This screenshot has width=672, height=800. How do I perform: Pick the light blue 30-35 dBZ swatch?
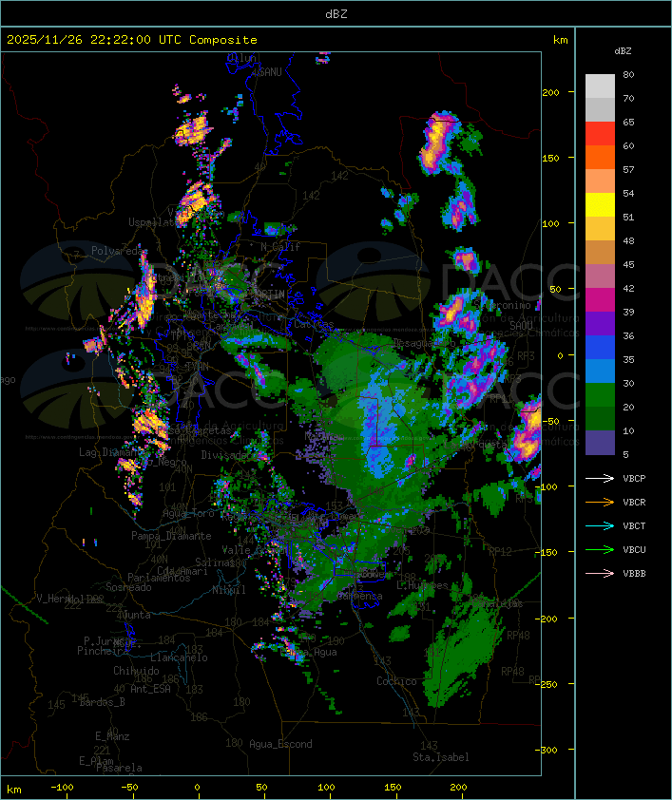[600, 371]
